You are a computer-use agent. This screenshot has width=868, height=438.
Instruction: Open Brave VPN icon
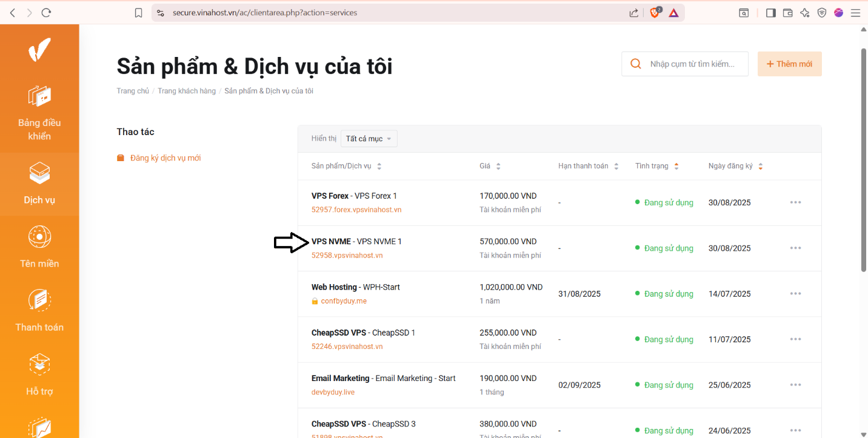tap(822, 13)
